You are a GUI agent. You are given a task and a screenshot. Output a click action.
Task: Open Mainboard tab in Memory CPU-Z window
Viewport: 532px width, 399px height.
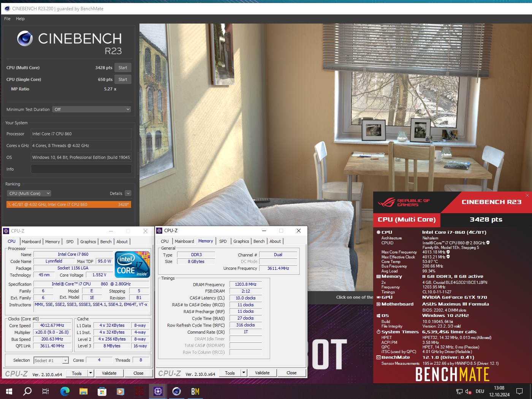[184, 241]
